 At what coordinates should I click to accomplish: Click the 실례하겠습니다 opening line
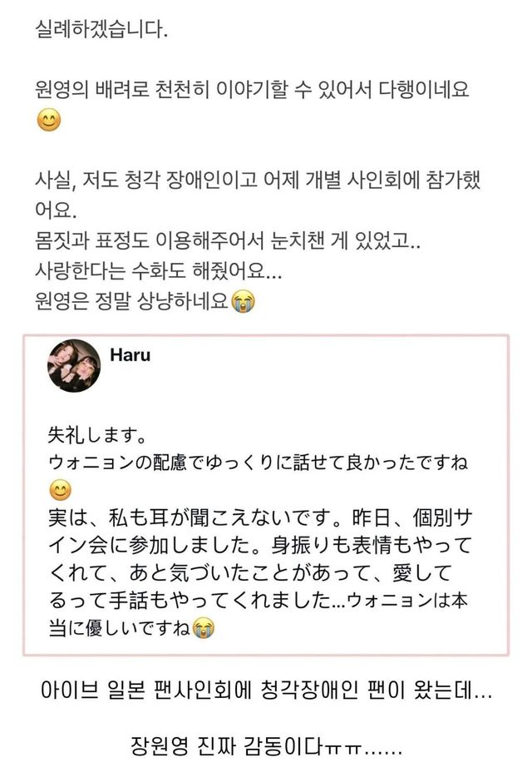click(x=102, y=32)
